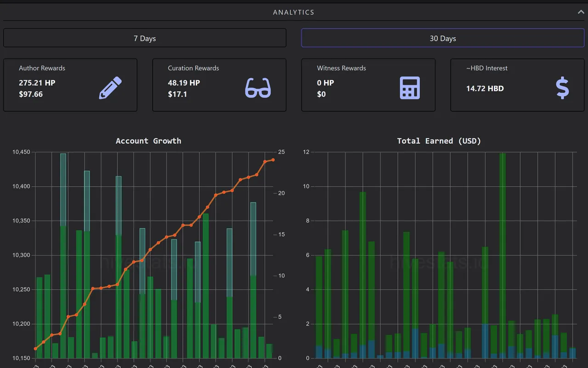The height and width of the screenshot is (368, 588).
Task: Click the dollar sign icon in HBD Interest
Action: 562,88
